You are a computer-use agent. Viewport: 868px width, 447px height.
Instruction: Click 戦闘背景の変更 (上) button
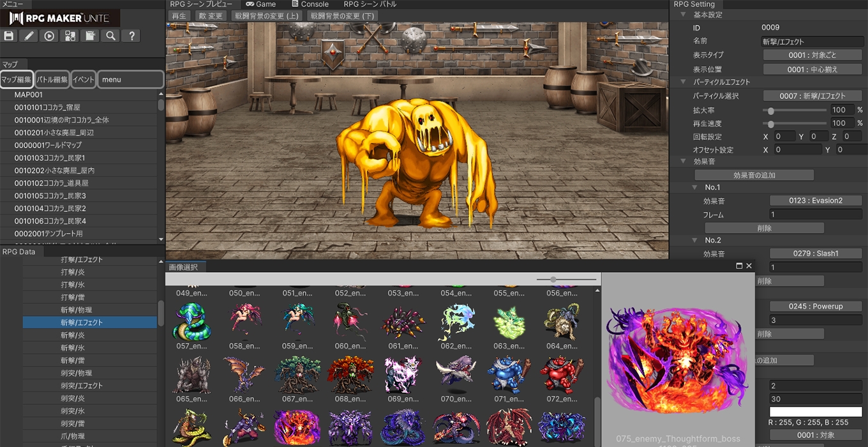pos(266,16)
